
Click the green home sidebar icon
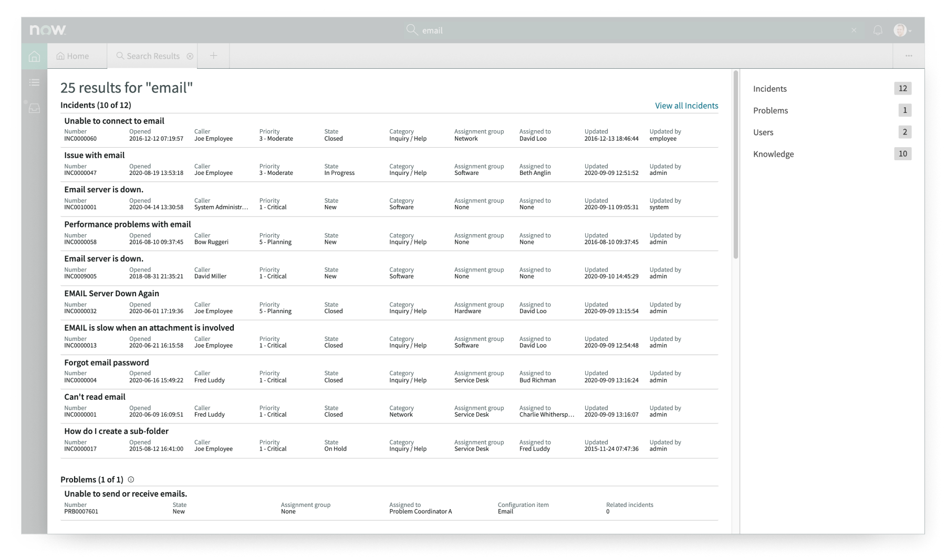[x=34, y=56]
